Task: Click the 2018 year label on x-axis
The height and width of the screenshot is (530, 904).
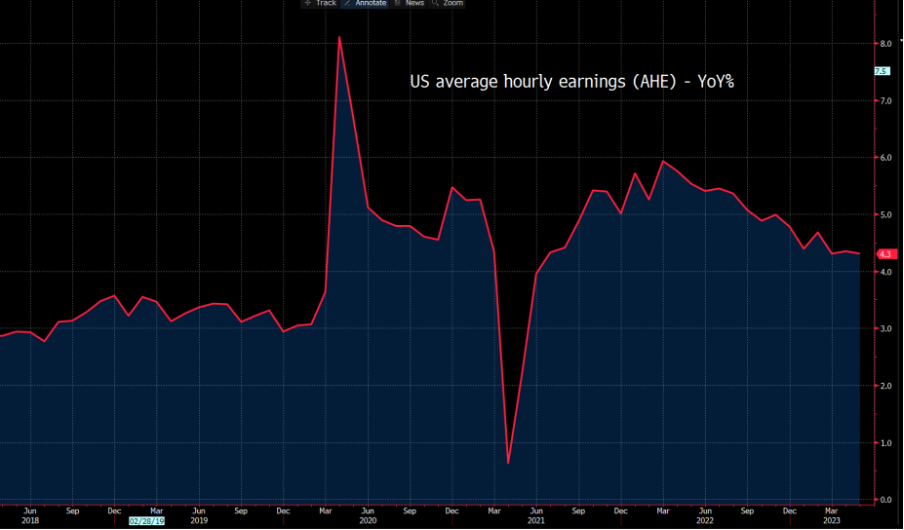Action: tap(30, 521)
